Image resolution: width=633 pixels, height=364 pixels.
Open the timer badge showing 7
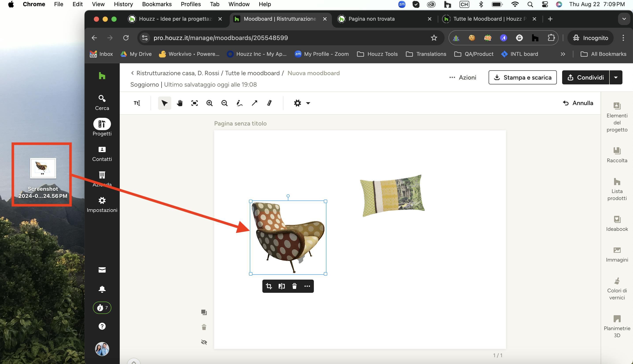click(x=102, y=308)
